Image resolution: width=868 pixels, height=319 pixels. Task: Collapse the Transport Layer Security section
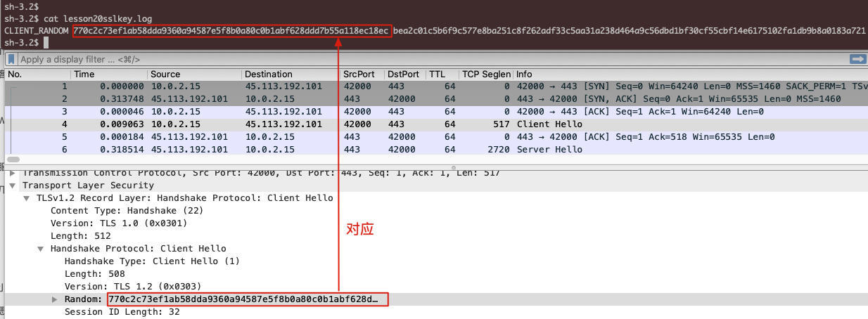13,185
